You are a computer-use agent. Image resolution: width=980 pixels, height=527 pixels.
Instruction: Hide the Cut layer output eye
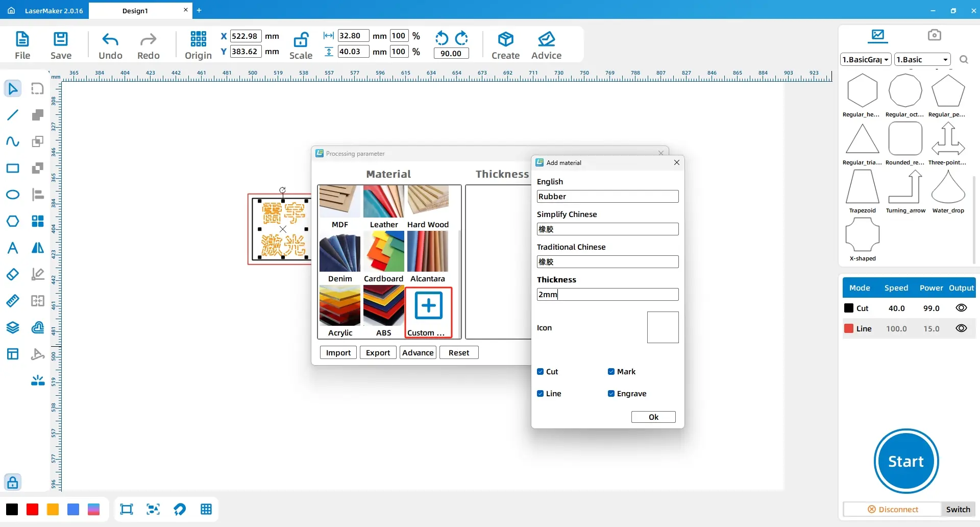coord(961,308)
